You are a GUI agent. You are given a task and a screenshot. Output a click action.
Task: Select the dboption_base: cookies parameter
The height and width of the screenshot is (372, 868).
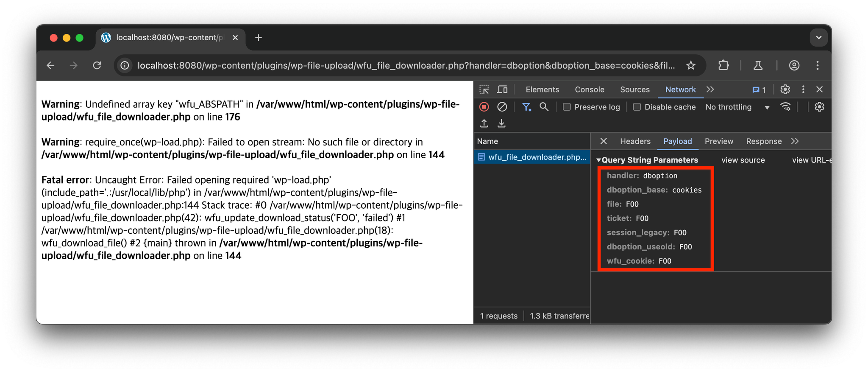[x=654, y=190]
